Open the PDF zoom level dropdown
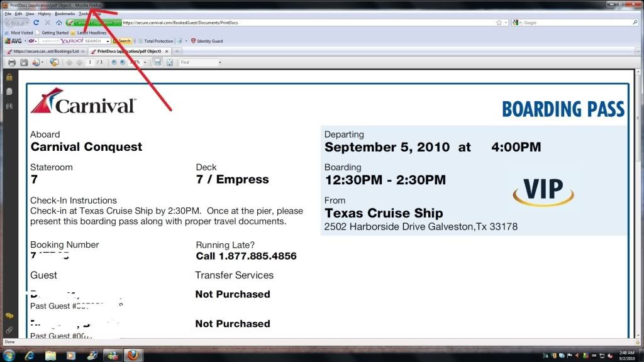 point(145,62)
